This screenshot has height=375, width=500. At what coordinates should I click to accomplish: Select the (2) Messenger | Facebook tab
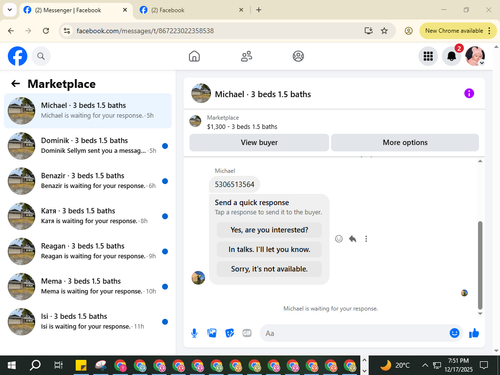[x=75, y=10]
